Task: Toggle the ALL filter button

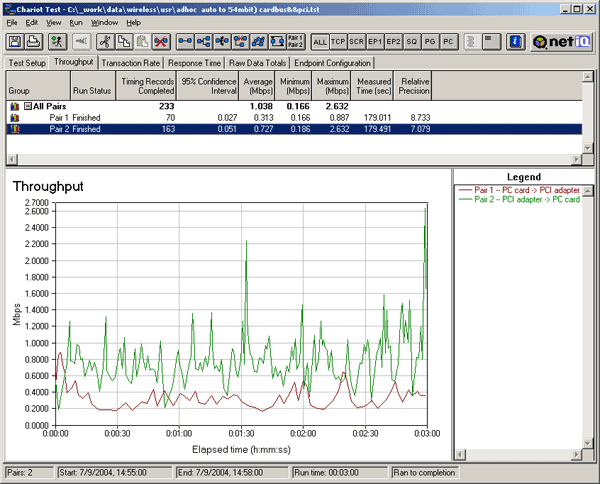Action: coord(320,42)
